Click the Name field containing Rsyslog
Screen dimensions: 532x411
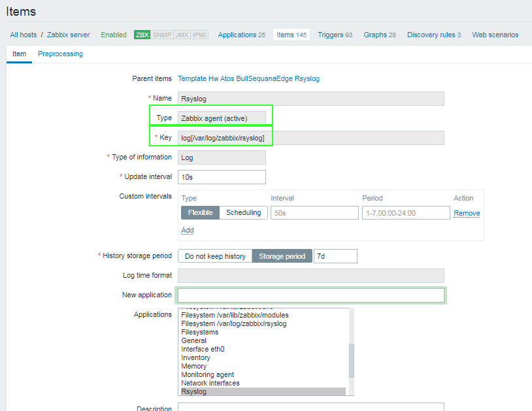(x=311, y=99)
